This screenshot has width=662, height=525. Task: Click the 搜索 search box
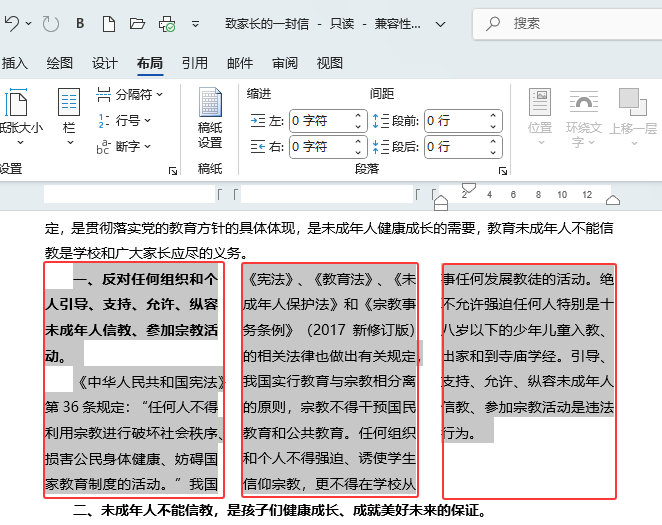567,24
